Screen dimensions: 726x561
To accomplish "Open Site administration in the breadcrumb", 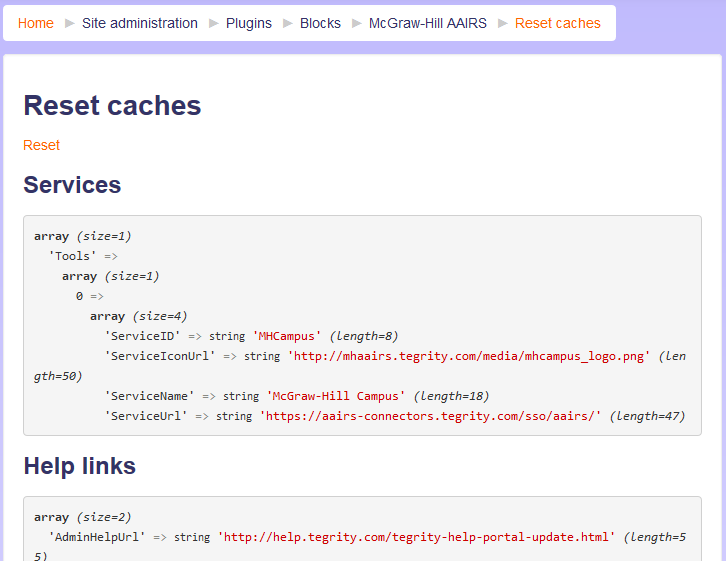I will (x=140, y=23).
